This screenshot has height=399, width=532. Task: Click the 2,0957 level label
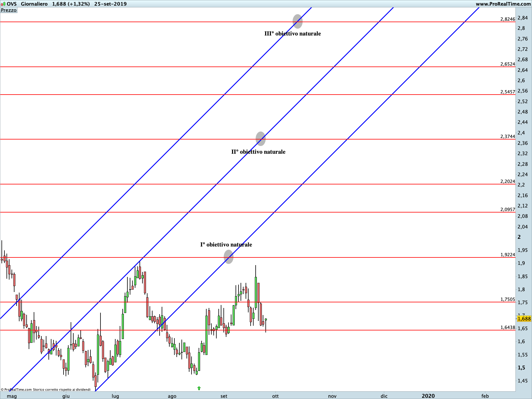(507, 209)
